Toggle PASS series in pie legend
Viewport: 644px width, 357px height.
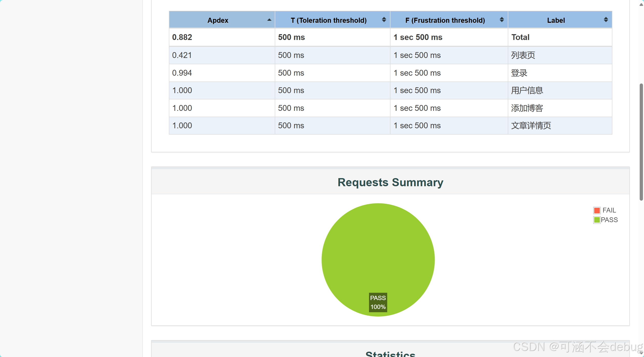point(609,220)
